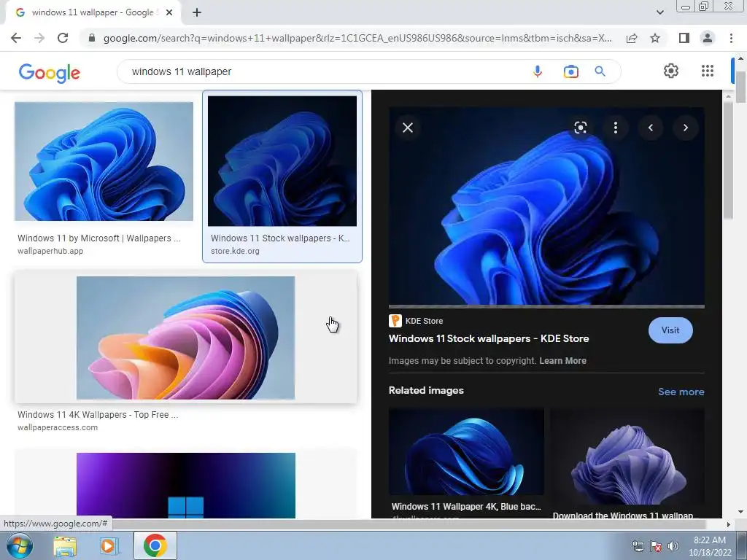Click the page's vertical scrollbar thumb
Image resolution: width=747 pixels, height=560 pixels.
coord(741,87)
